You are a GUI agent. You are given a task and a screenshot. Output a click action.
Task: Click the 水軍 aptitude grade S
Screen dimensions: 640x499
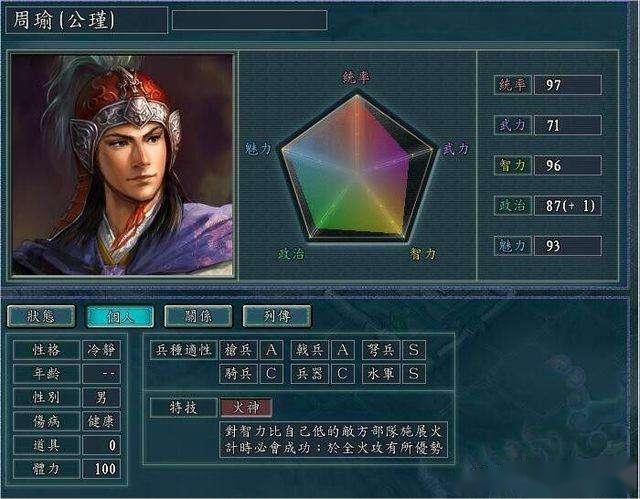[414, 374]
